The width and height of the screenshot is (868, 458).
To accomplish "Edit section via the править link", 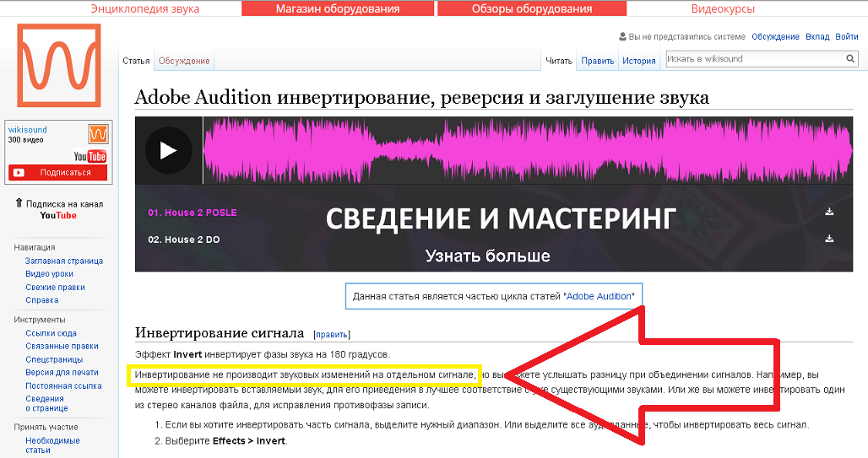I will click(332, 335).
